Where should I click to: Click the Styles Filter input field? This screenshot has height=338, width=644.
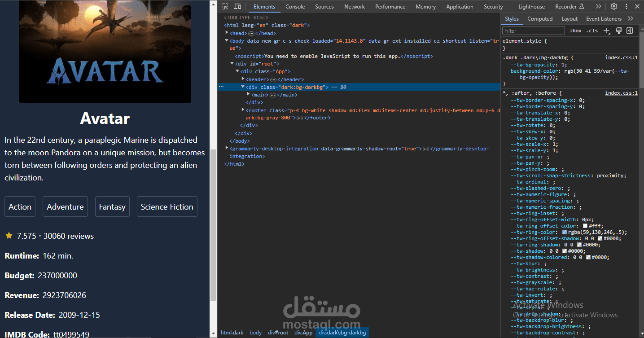[534, 31]
